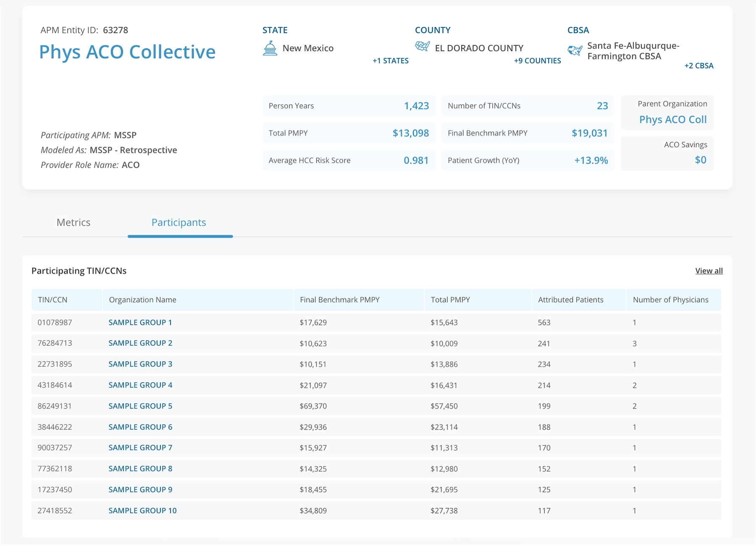Click the CBSA map icon
Image resolution: width=756 pixels, height=546 pixels.
pyautogui.click(x=575, y=51)
